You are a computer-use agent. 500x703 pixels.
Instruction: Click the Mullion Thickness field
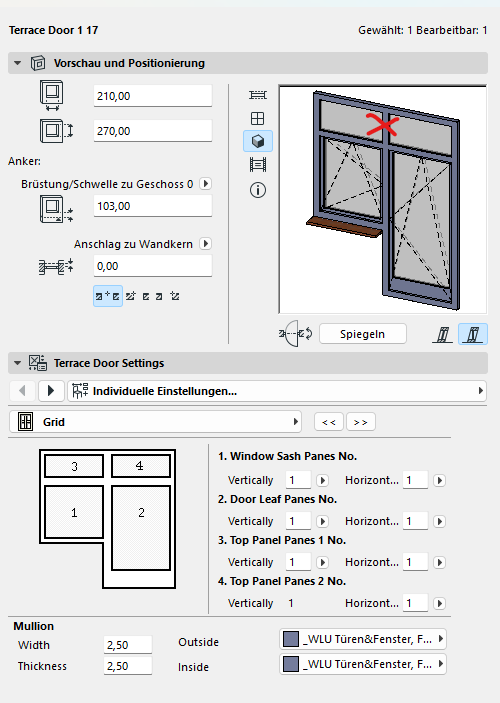128,666
